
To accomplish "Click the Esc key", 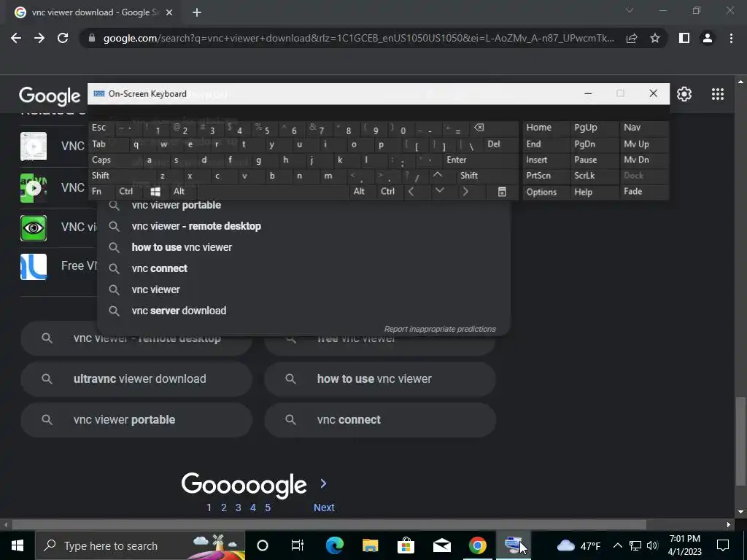I will 98,128.
